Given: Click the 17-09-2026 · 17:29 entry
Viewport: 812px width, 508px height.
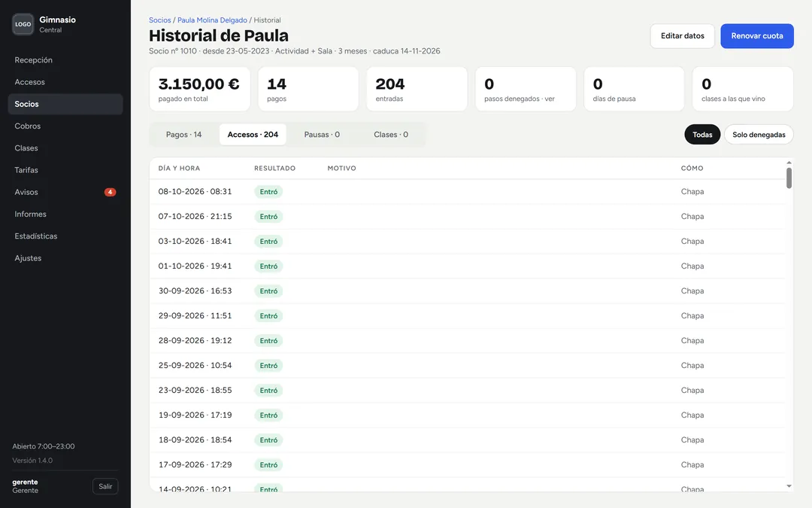Looking at the screenshot, I should pos(195,465).
